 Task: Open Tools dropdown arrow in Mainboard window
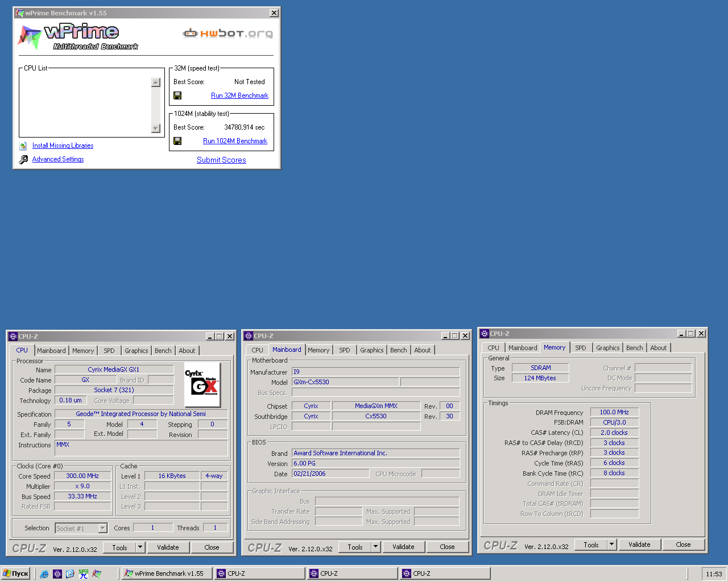375,547
